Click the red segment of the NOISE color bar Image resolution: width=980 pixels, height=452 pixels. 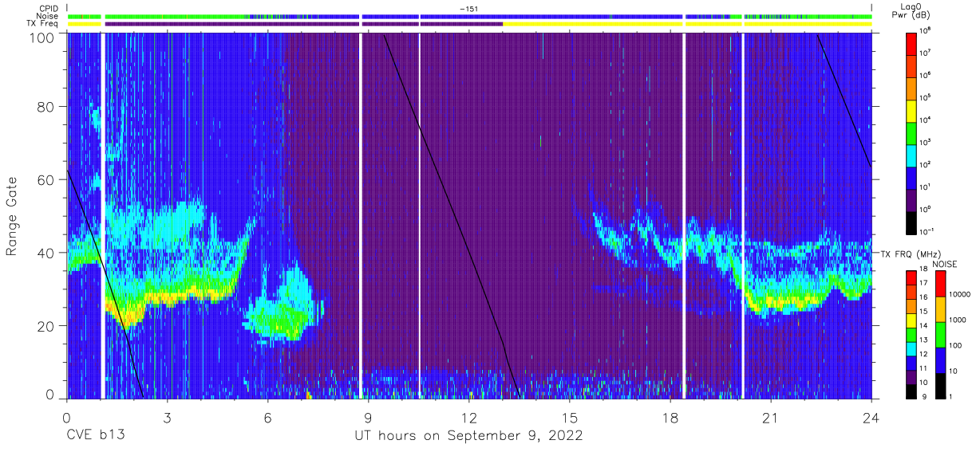[x=941, y=284]
